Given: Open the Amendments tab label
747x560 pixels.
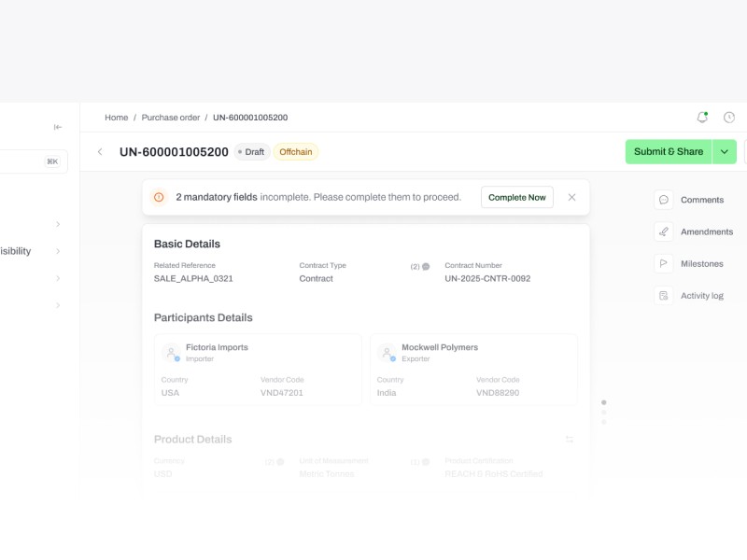Looking at the screenshot, I should [707, 231].
